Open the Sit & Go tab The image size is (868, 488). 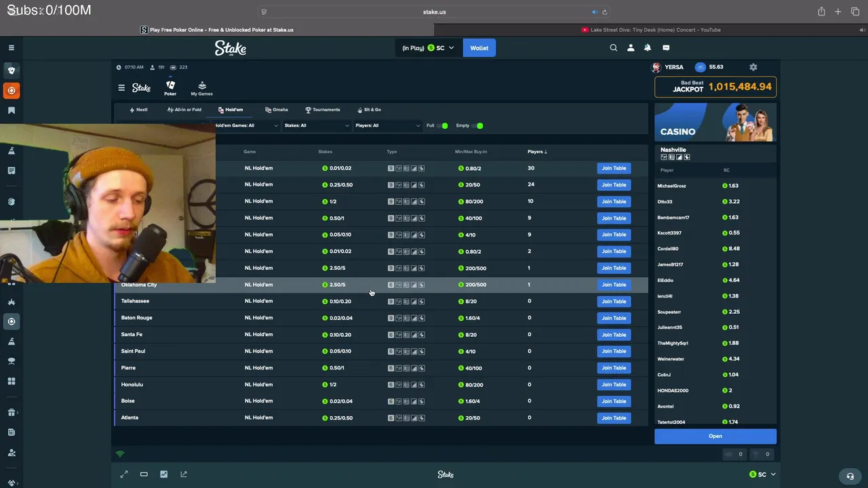[369, 110]
